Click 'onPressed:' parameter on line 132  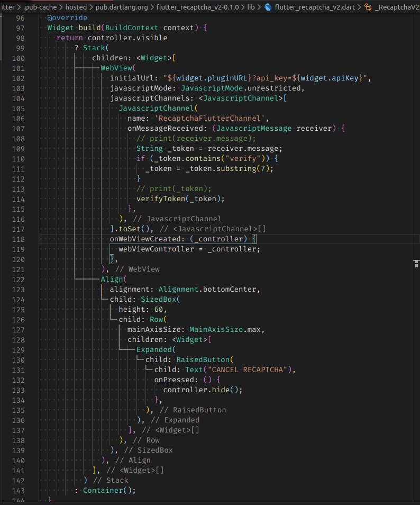point(176,380)
